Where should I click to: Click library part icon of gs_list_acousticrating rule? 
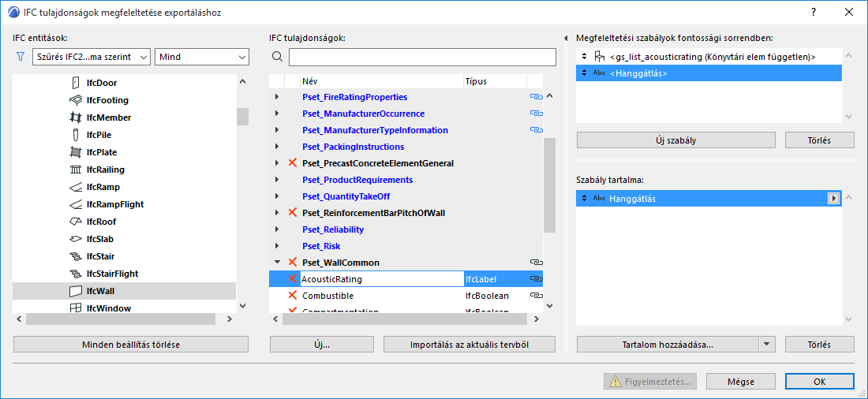tap(598, 57)
